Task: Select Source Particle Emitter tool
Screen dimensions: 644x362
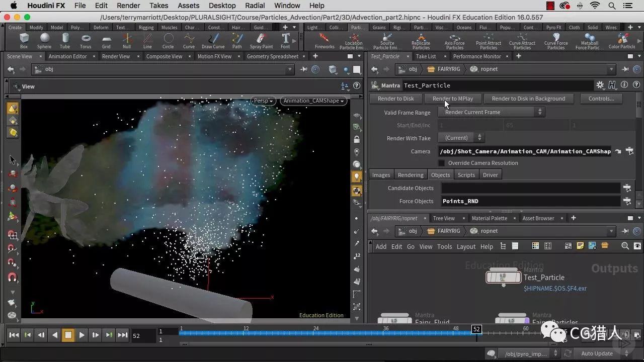Action: 387,42
